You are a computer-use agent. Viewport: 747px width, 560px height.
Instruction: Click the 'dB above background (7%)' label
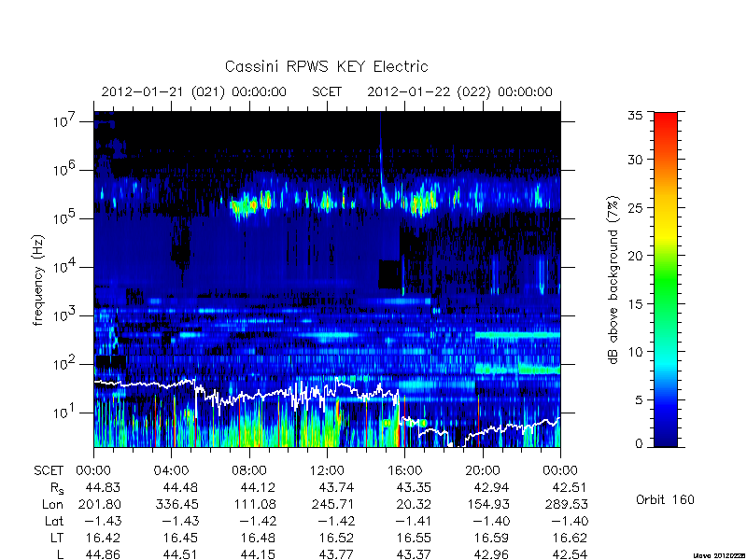(x=613, y=281)
